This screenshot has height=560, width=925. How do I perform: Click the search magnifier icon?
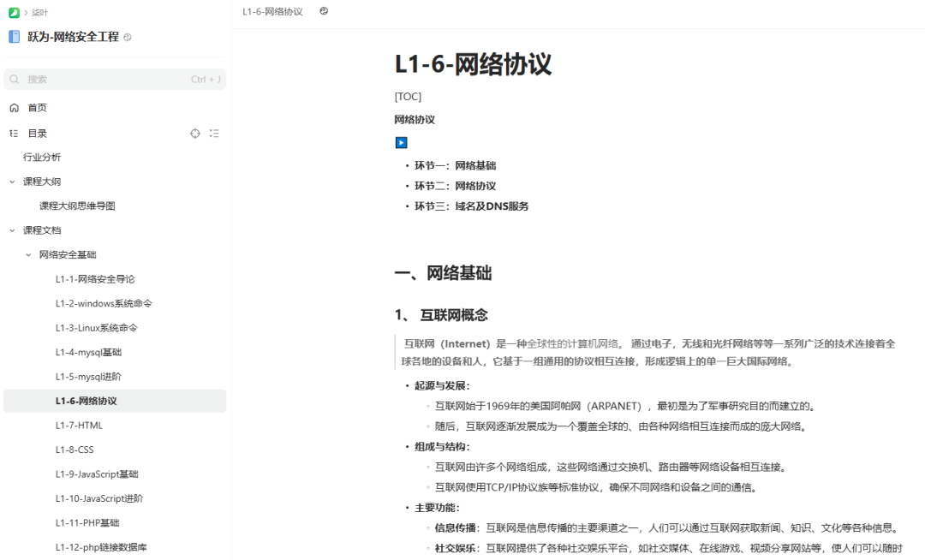pyautogui.click(x=15, y=79)
